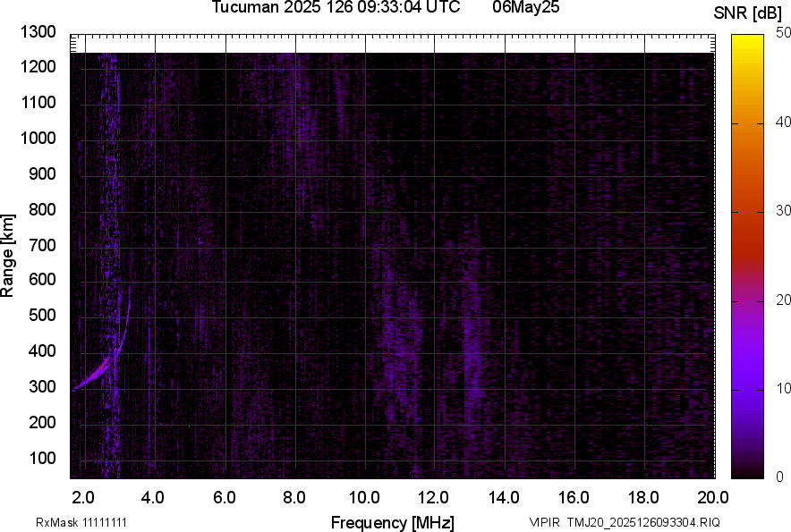The height and width of the screenshot is (532, 791).
Task: Click the file name 'TMJ20_2025126093304.RIQ'
Action: click(x=643, y=522)
